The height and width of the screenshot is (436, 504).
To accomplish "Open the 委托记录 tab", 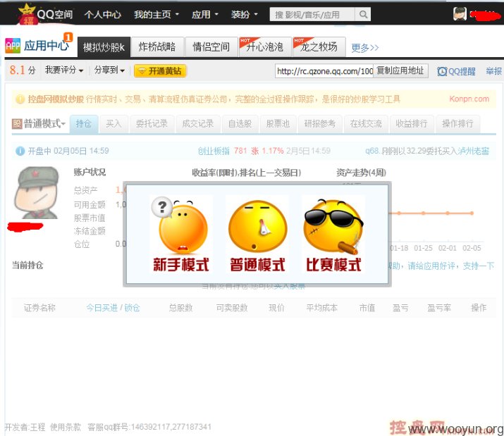I will pyautogui.click(x=152, y=124).
